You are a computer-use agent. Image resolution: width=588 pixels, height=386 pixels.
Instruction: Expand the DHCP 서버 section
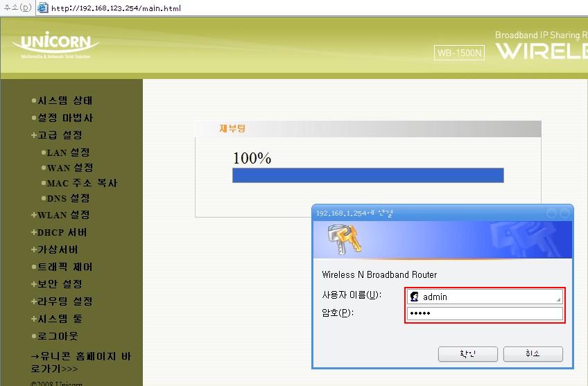point(59,232)
